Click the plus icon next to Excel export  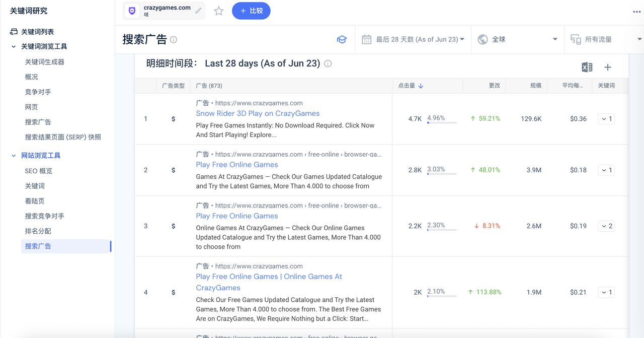pyautogui.click(x=608, y=67)
